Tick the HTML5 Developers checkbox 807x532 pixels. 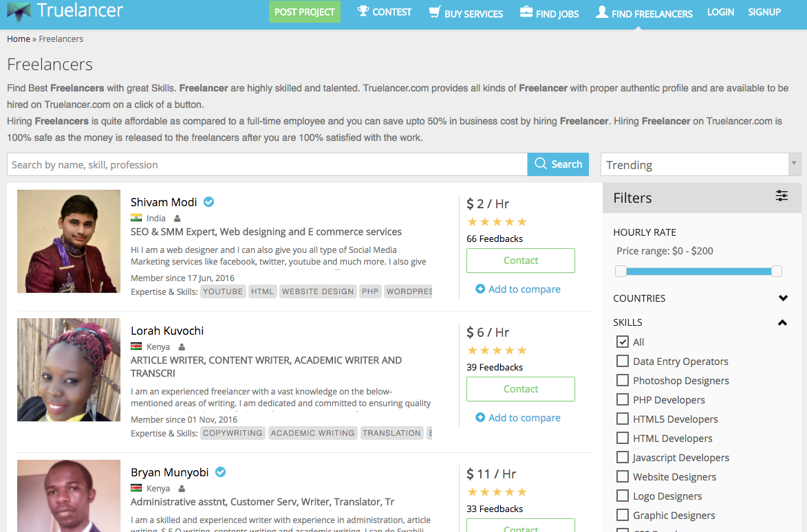click(x=622, y=419)
